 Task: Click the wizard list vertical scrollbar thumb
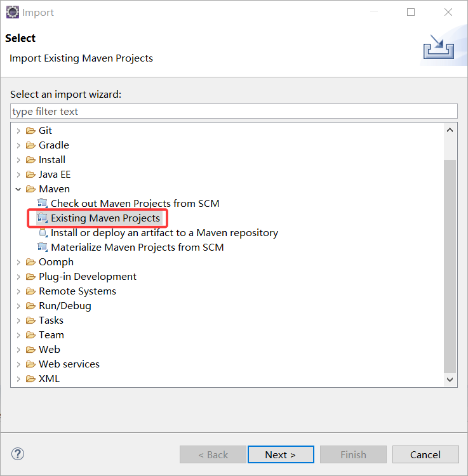tap(450, 266)
